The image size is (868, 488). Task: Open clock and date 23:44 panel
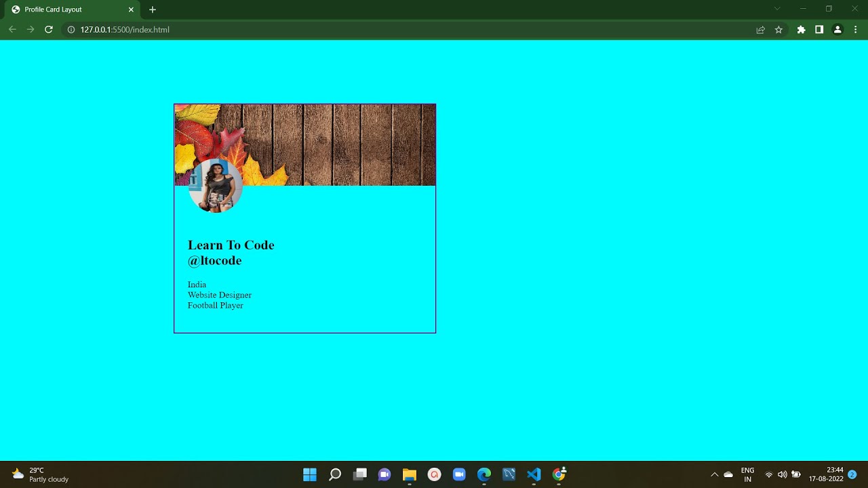tap(826, 474)
